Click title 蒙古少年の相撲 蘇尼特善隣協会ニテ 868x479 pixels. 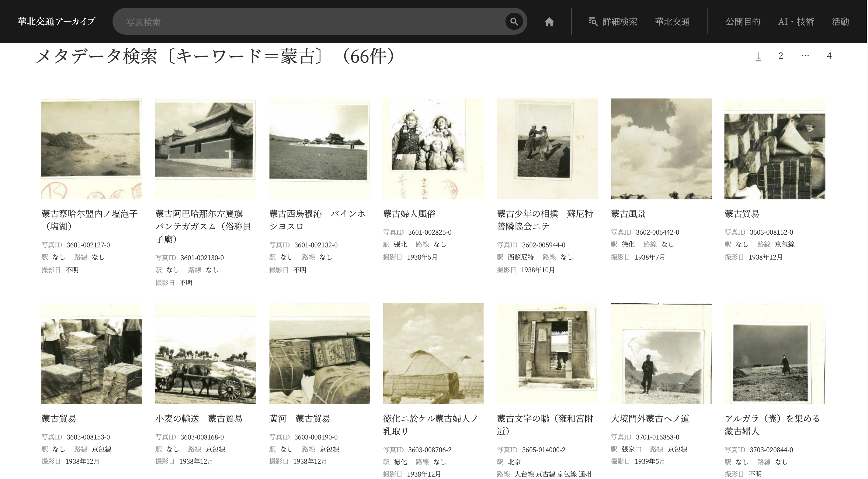[x=544, y=220]
